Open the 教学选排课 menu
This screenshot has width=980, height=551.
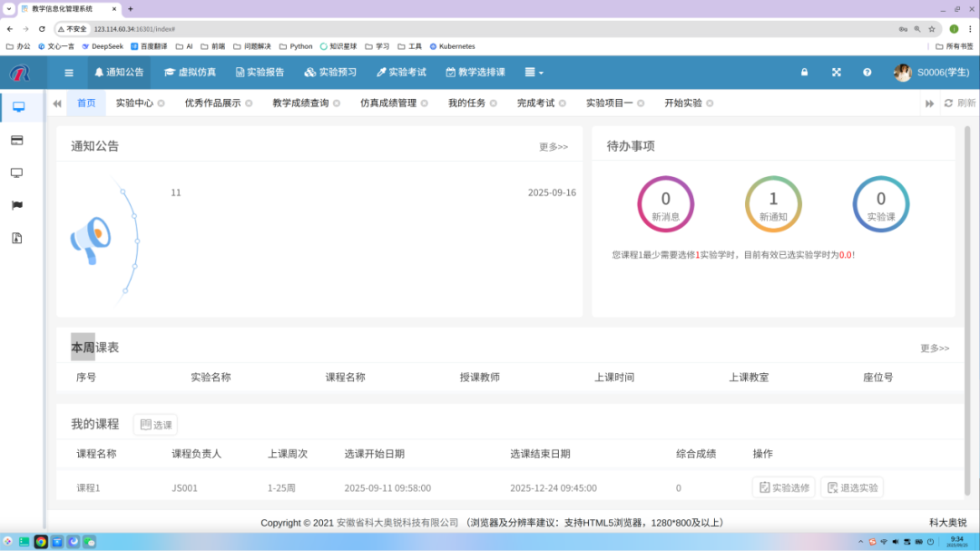[x=475, y=73]
